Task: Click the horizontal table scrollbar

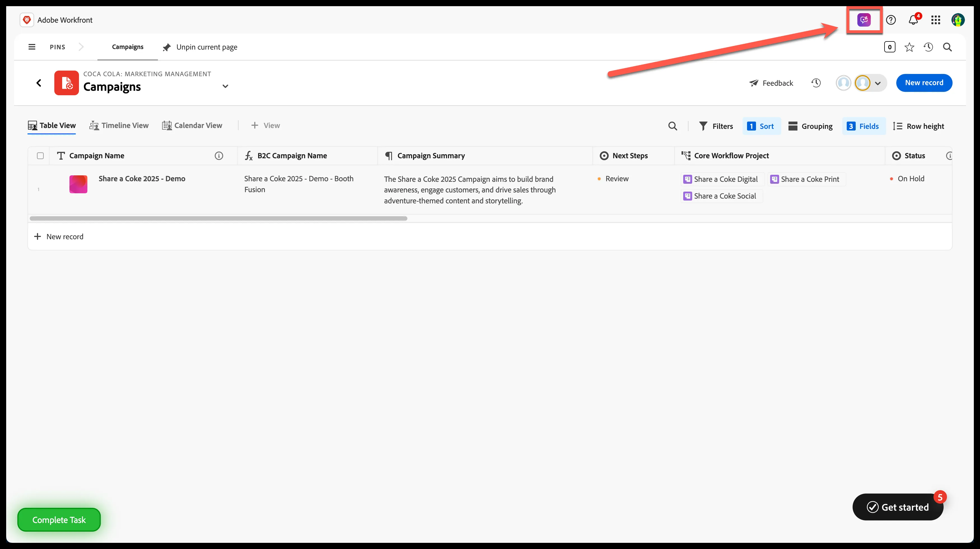Action: (x=218, y=218)
